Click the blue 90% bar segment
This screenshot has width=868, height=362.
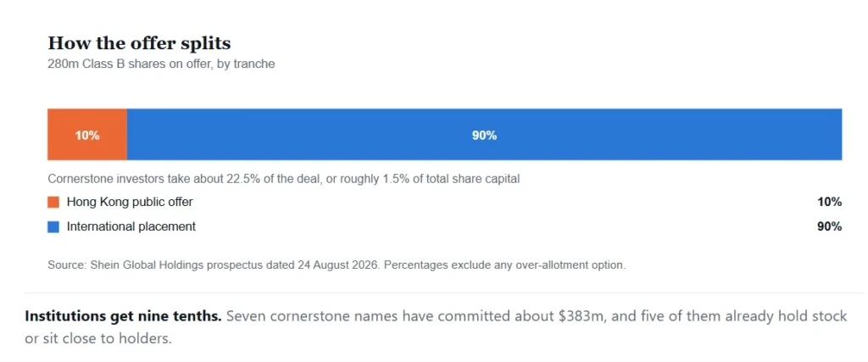coord(484,135)
